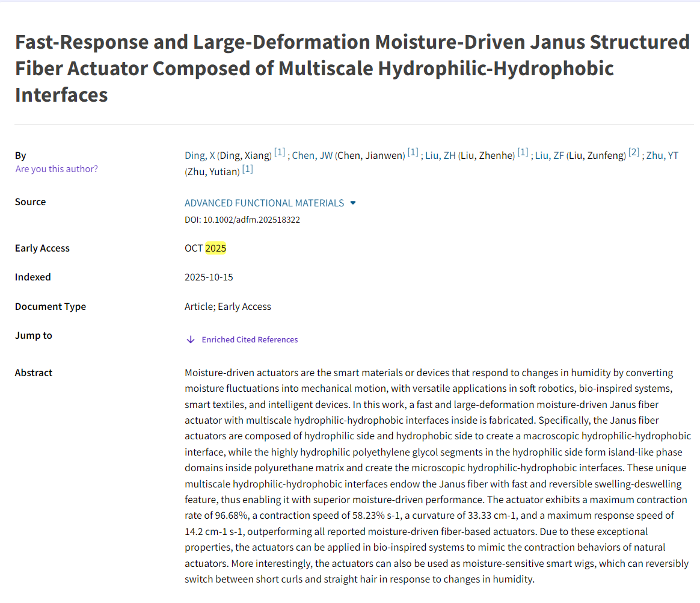700x603 pixels.
Task: Open author profile for Chen, JW
Action: pos(312,156)
